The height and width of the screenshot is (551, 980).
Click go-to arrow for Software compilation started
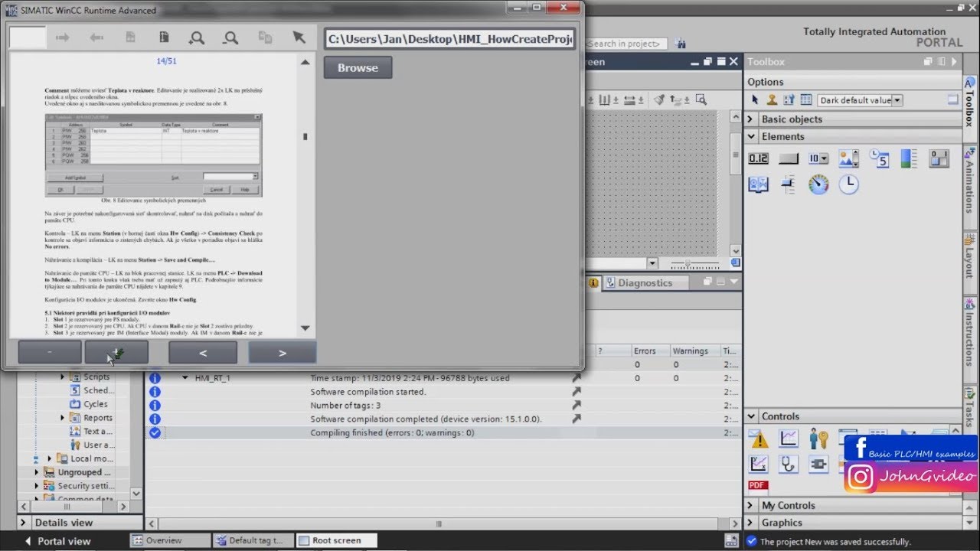(576, 392)
